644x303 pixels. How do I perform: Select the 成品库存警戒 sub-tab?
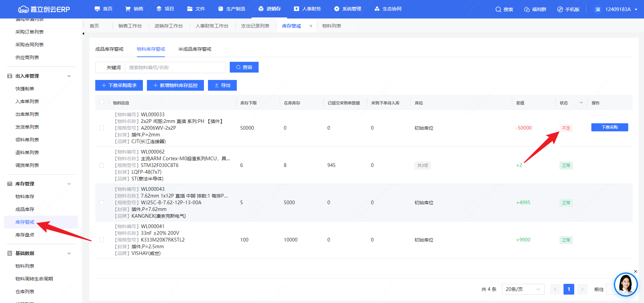tap(109, 49)
